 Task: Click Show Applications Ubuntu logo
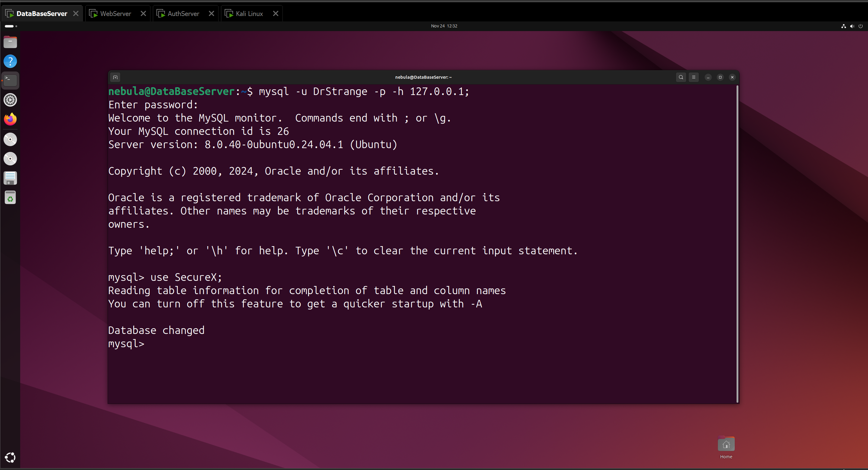pyautogui.click(x=10, y=457)
